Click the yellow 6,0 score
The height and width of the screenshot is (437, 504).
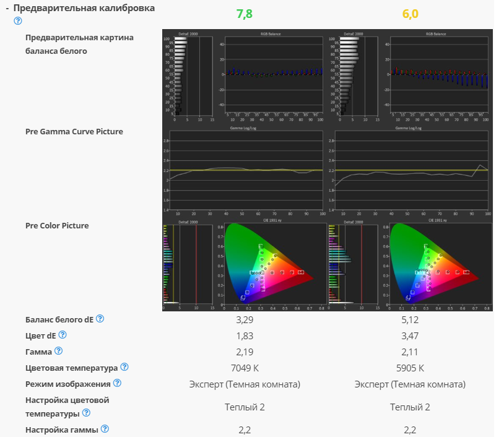coord(410,14)
